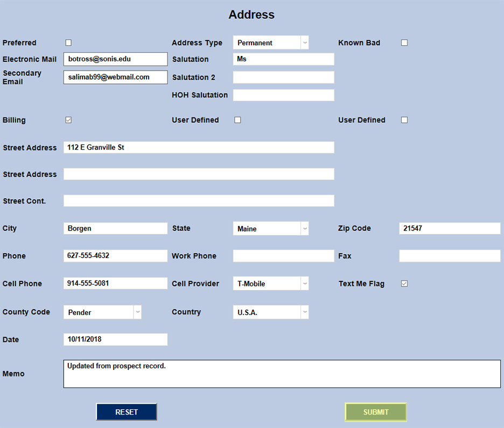
Task: Select the Secondary Email input
Action: click(x=115, y=77)
